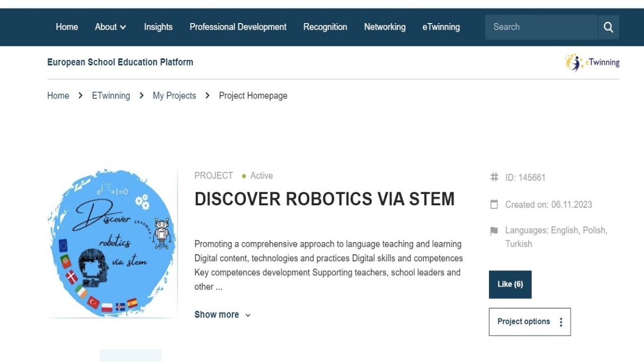The image size is (644, 362).
Task: Open the Project options dropdown
Action: click(529, 322)
